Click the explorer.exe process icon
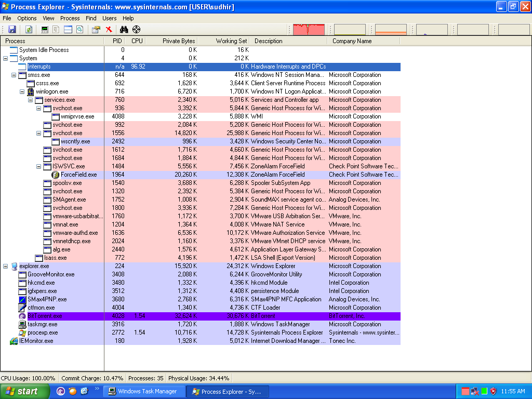The width and height of the screenshot is (532, 399). point(14,267)
